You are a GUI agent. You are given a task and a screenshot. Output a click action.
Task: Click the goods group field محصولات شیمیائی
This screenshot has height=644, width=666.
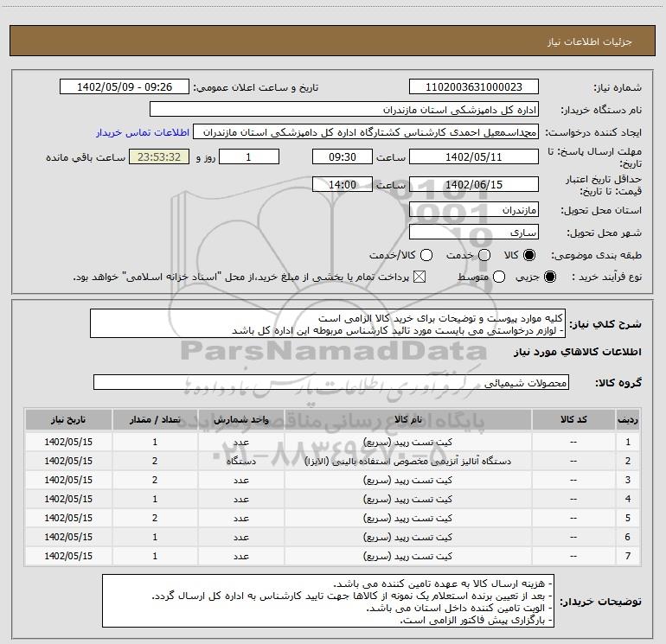pyautogui.click(x=331, y=382)
